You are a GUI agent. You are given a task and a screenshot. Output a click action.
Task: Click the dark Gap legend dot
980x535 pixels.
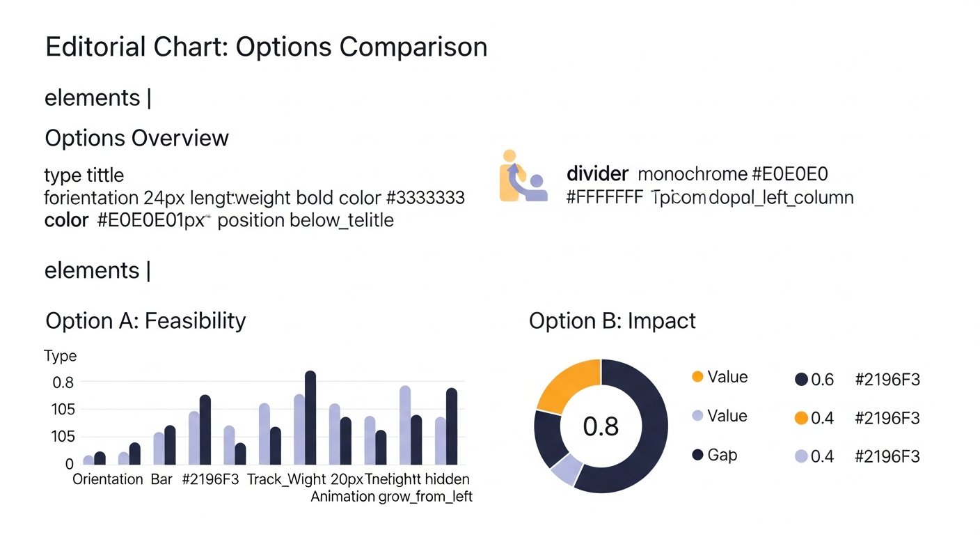coord(697,455)
